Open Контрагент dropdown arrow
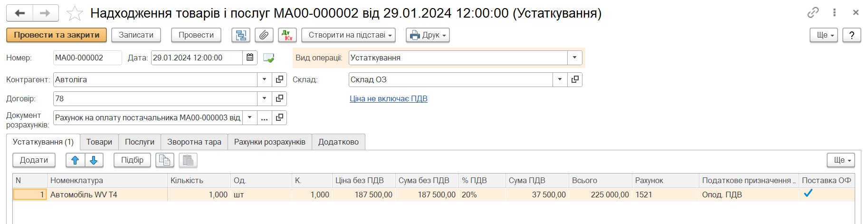868x224 pixels. 264,80
